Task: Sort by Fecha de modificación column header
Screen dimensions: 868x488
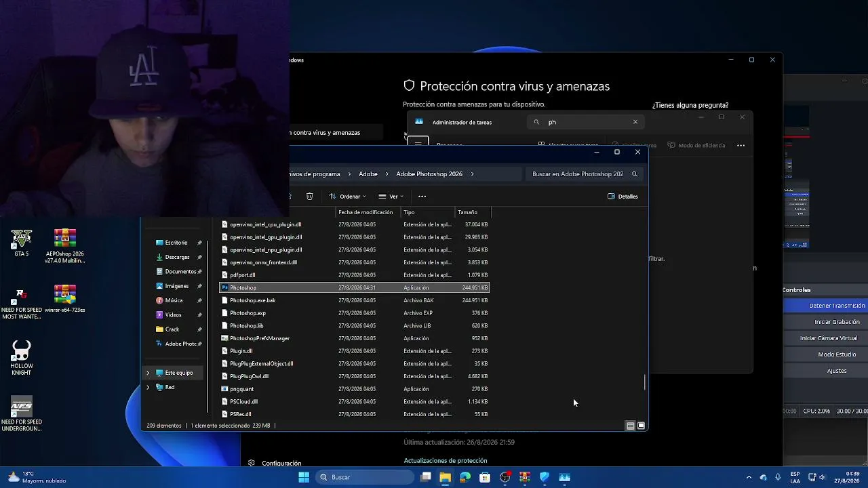Action: [368, 212]
